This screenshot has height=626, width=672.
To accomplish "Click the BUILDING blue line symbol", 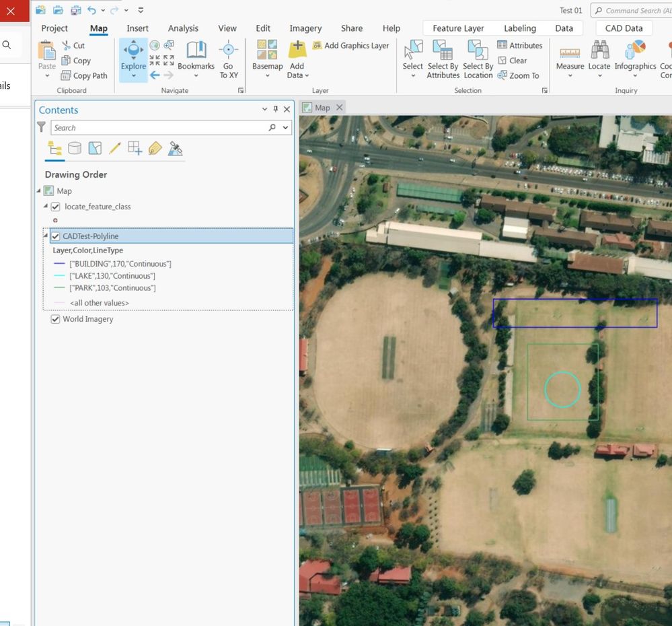I will (60, 264).
